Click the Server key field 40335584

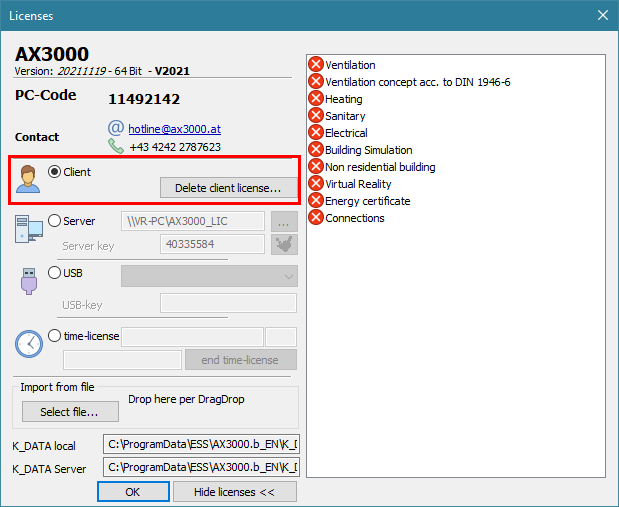point(212,244)
